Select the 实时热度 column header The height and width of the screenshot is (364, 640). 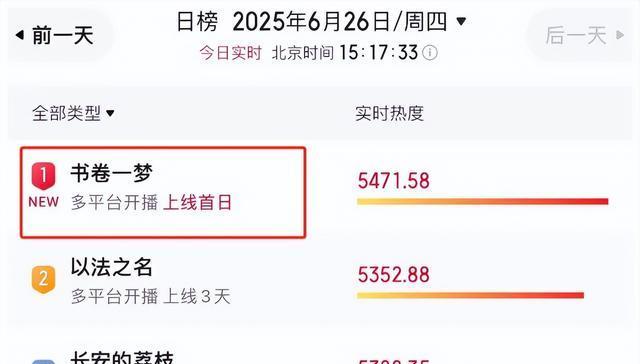389,113
